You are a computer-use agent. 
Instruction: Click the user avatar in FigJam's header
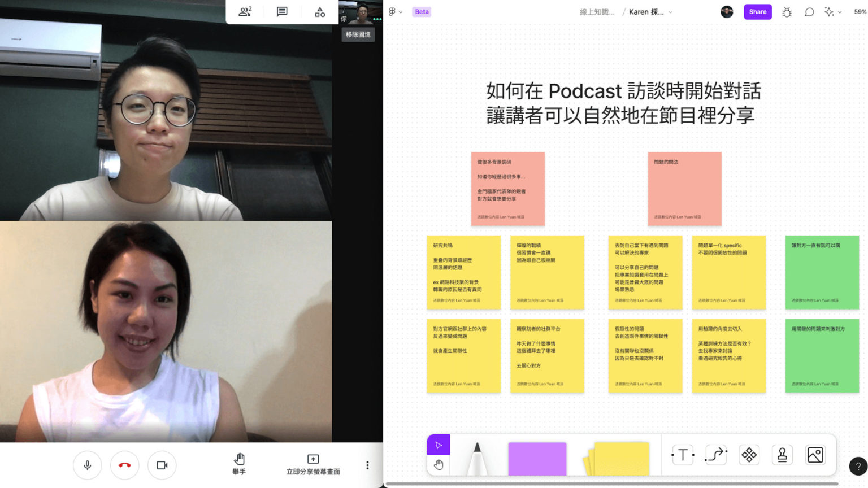(727, 11)
